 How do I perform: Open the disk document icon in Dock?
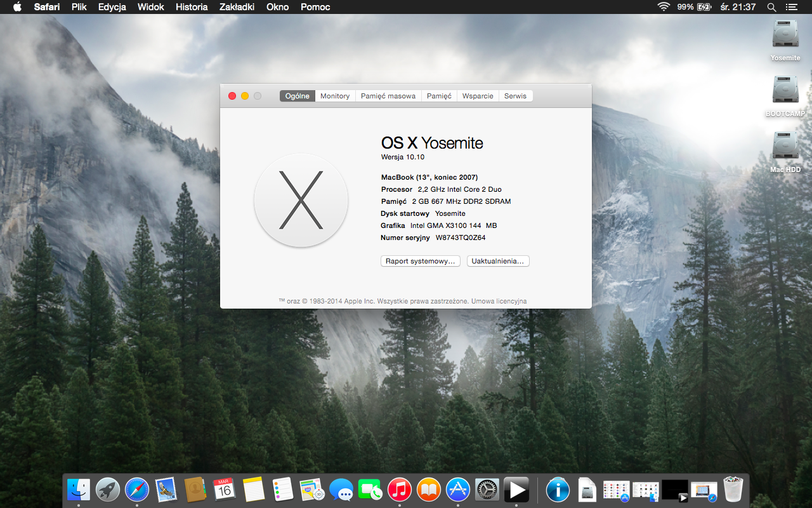tap(587, 490)
